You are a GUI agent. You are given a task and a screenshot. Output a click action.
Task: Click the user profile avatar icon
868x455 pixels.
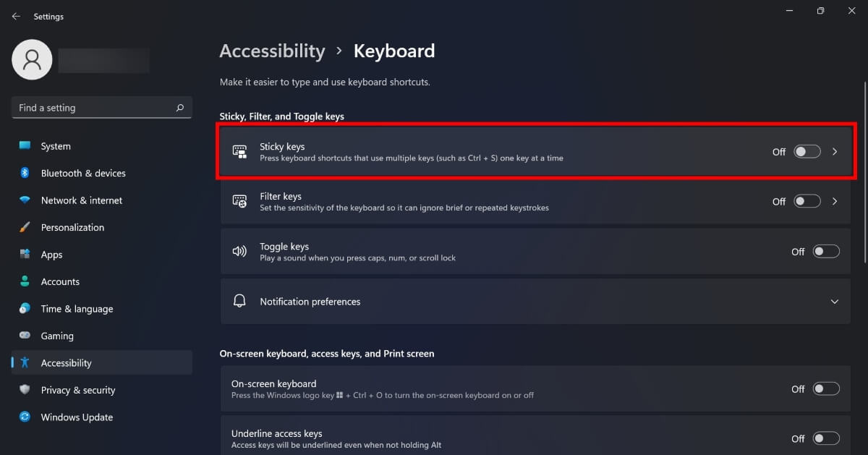tap(32, 59)
